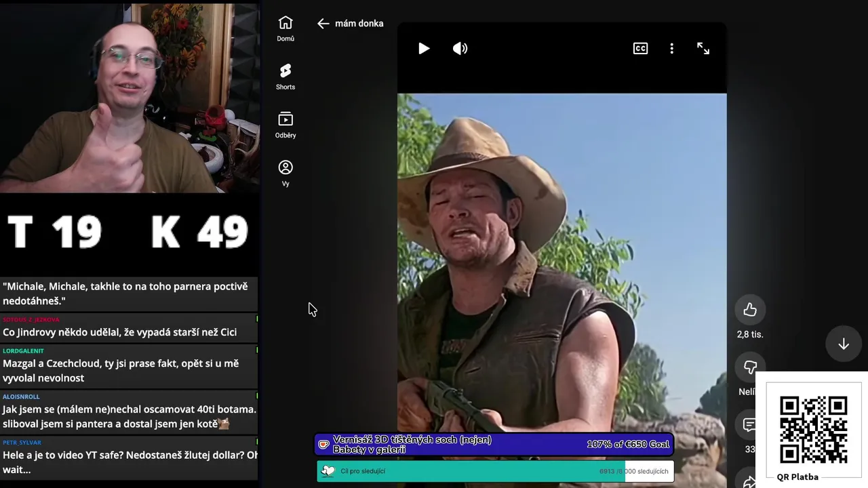Click the 'mám donka' search title

click(x=359, y=24)
